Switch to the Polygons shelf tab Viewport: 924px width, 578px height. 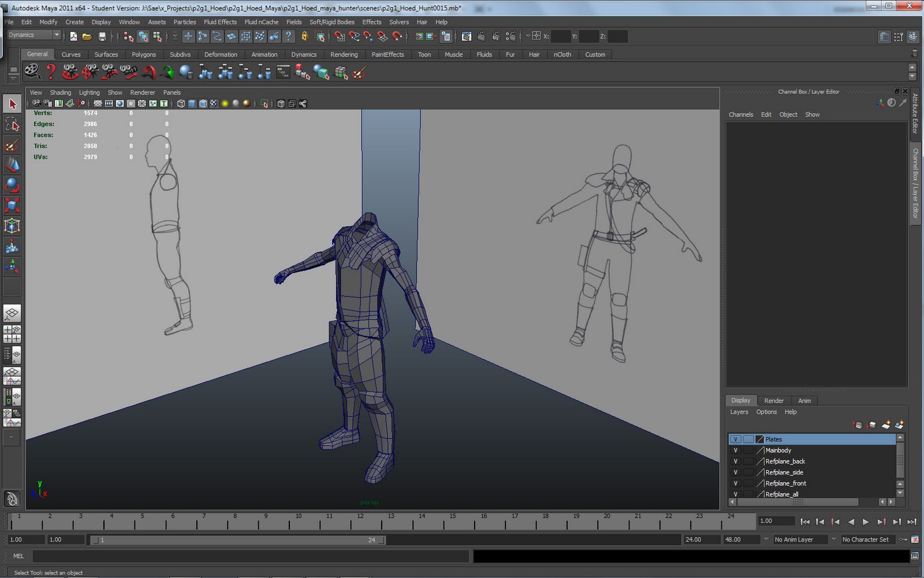click(144, 54)
